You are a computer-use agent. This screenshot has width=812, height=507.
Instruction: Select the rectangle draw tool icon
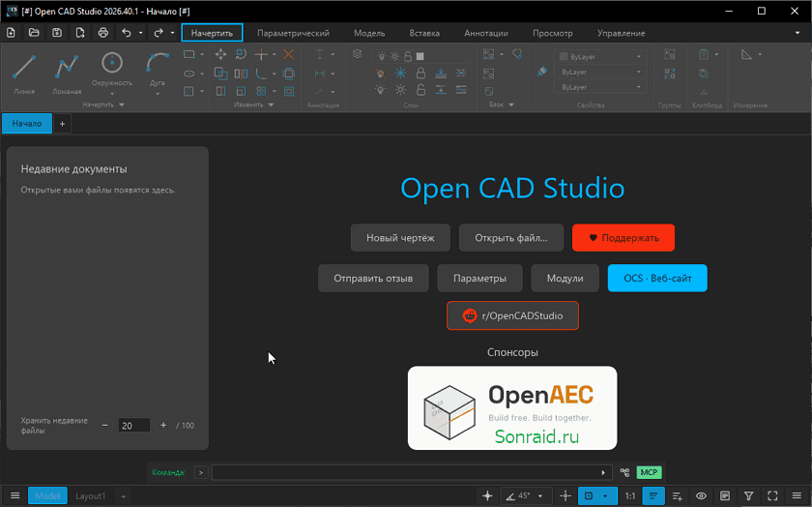coord(189,54)
